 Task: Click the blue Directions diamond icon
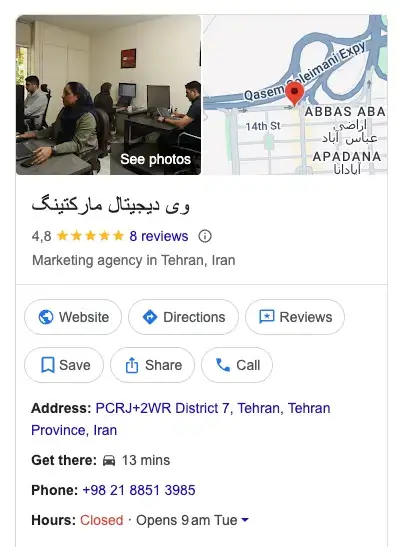point(150,317)
